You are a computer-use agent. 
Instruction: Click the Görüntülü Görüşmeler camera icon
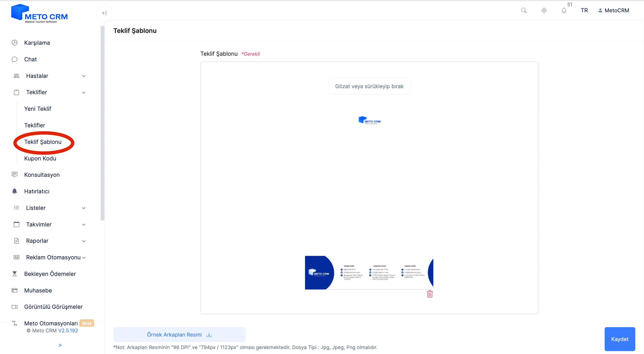15,307
